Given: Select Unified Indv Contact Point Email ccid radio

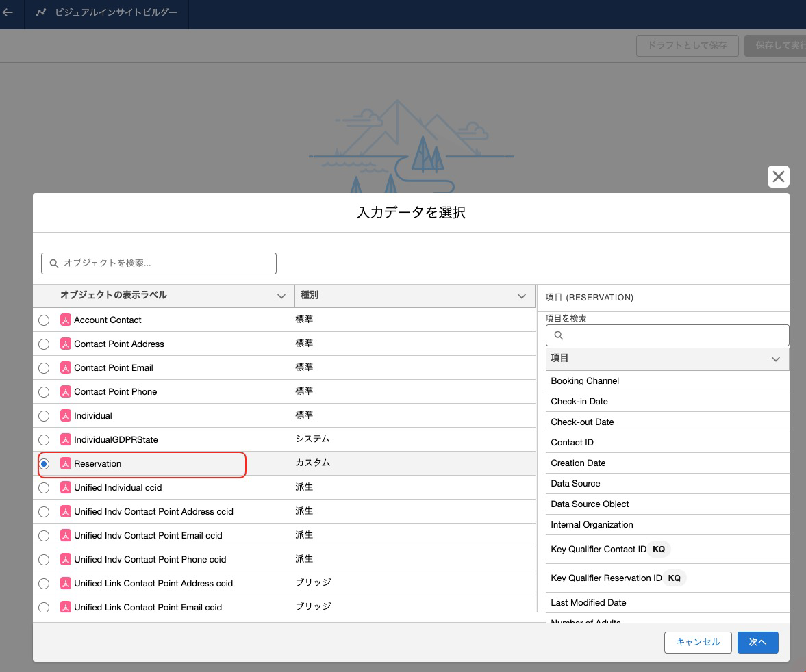Looking at the screenshot, I should (45, 536).
